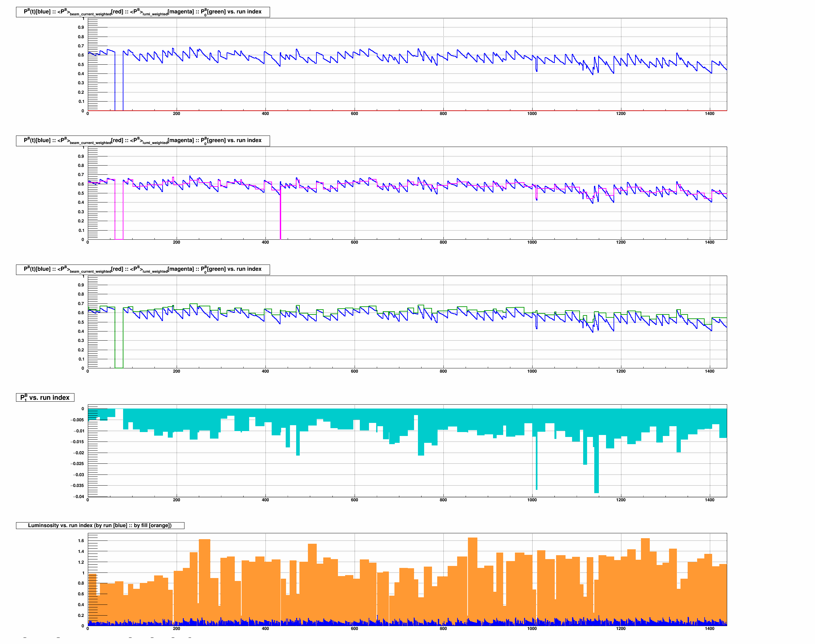815x644 pixels.
Task: Click x-axis label '1400' under the luminosity plot
Action: 710,629
